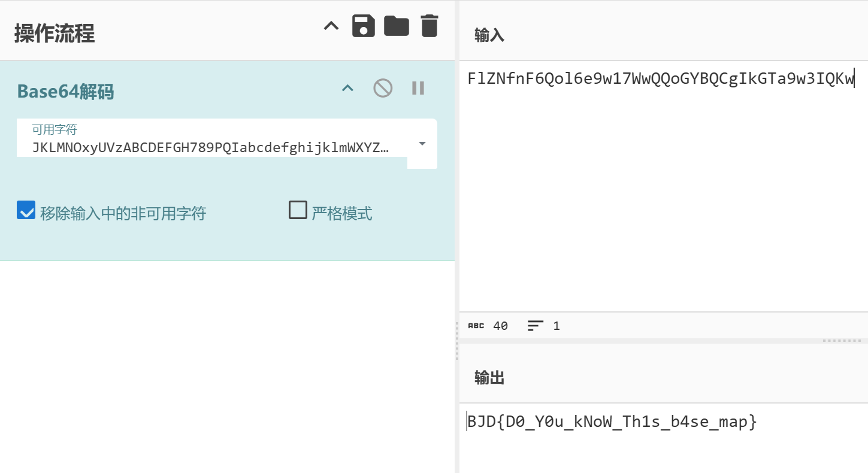Click the decoded output text area
868x473 pixels.
point(611,422)
